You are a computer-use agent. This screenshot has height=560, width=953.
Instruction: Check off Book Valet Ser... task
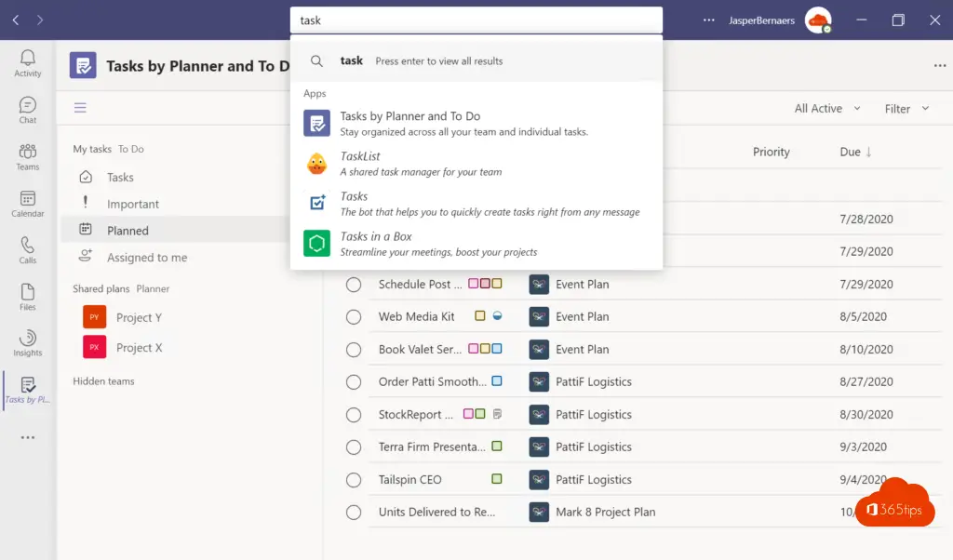[354, 350]
